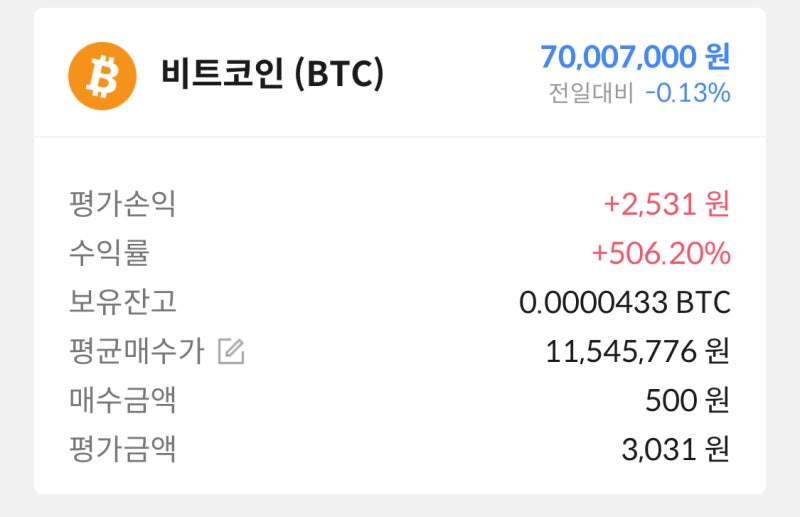Click the 11,545,776 원 average price value
The height and width of the screenshot is (517, 800).
pos(637,352)
